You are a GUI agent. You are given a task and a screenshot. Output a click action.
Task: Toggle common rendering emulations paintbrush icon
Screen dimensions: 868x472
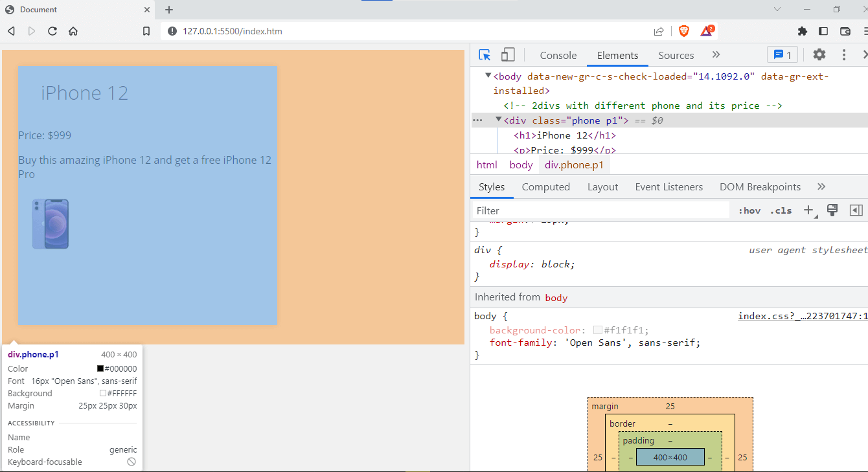[x=832, y=210]
